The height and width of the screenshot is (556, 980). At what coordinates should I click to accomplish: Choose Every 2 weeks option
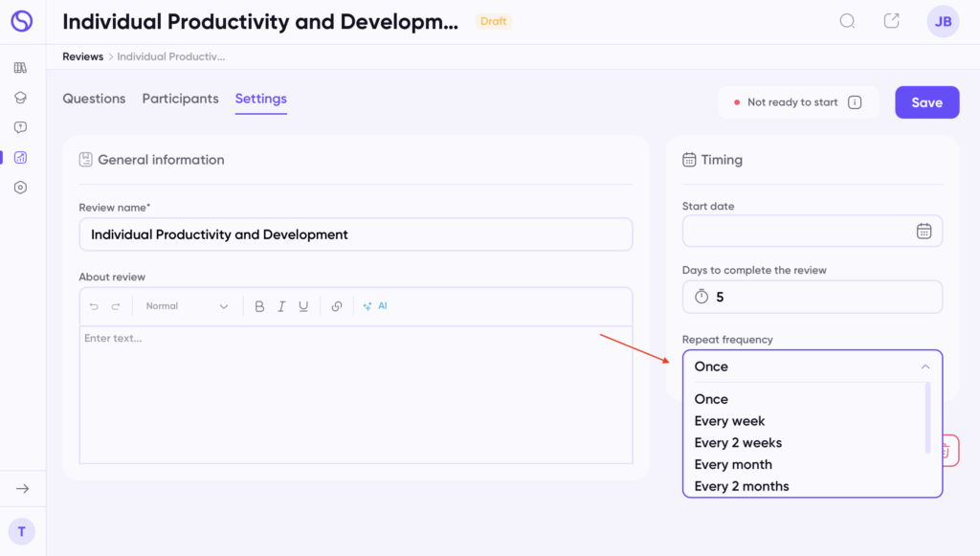coord(738,443)
